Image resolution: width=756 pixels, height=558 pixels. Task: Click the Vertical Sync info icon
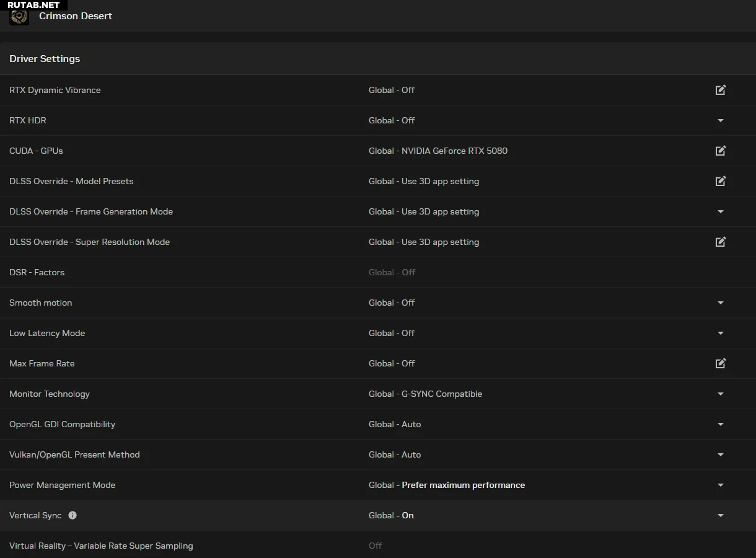73,515
